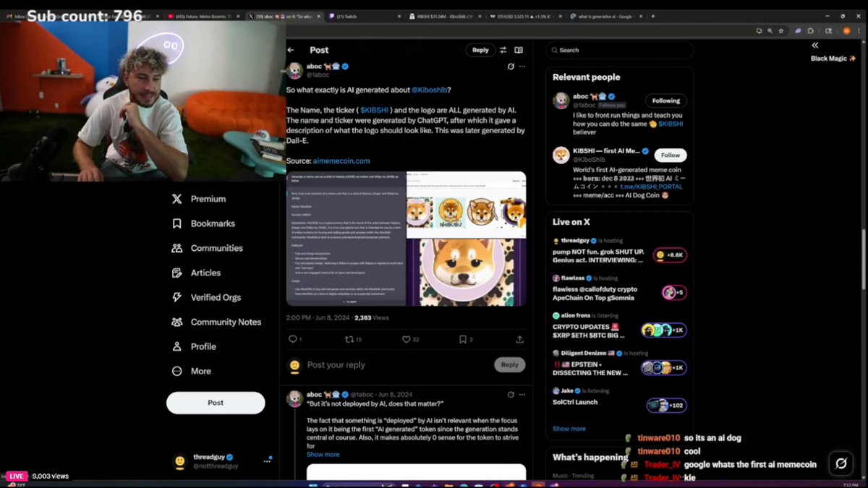Screen dimensions: 868x488
Task: Open Verified Orgs in the sidebar
Action: (206, 297)
